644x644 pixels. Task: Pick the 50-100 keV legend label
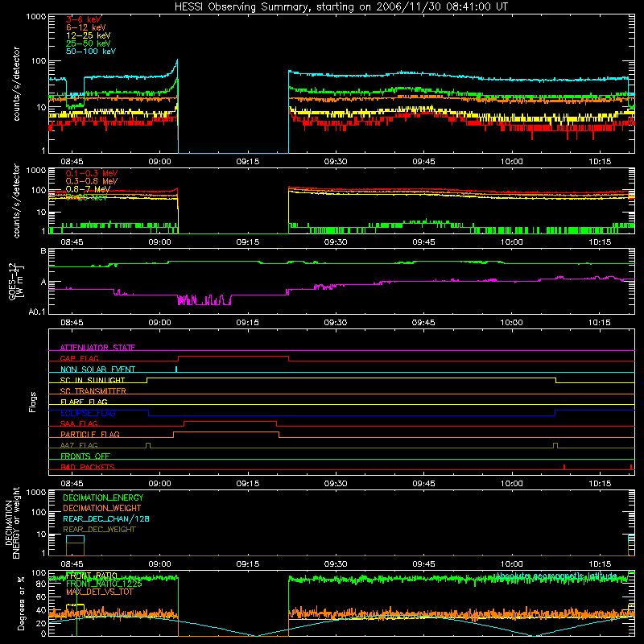click(x=91, y=51)
